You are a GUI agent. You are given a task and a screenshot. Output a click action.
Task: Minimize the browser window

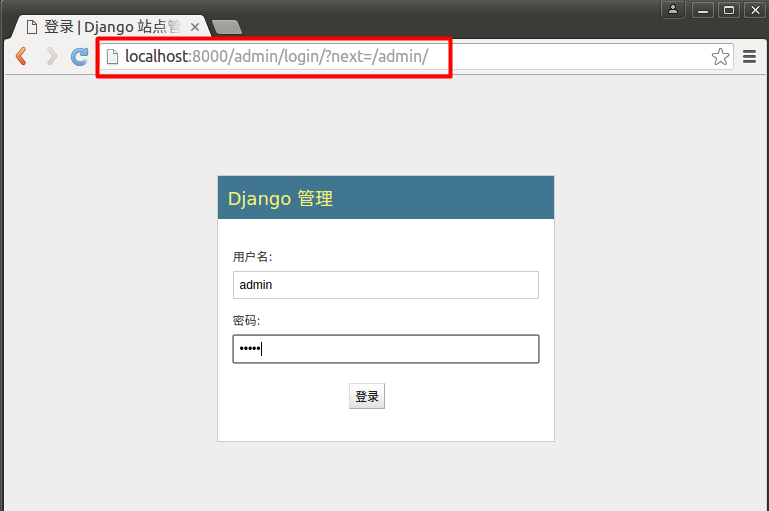click(702, 10)
